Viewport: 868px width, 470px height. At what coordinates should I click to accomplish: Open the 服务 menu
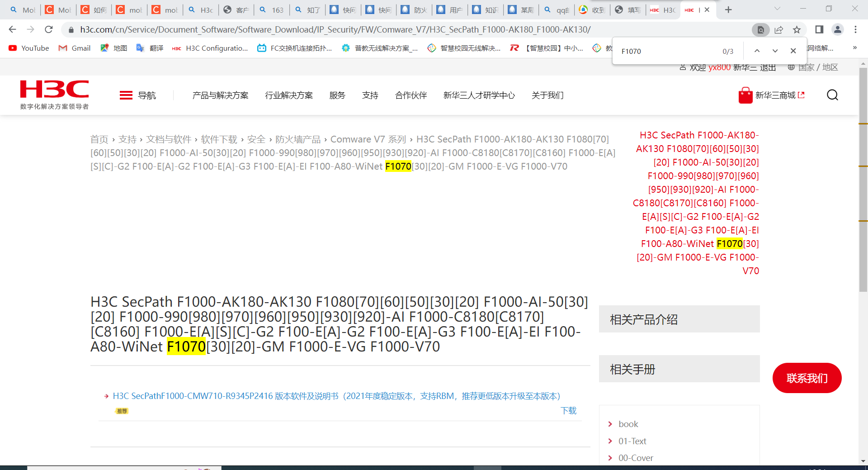coord(337,95)
